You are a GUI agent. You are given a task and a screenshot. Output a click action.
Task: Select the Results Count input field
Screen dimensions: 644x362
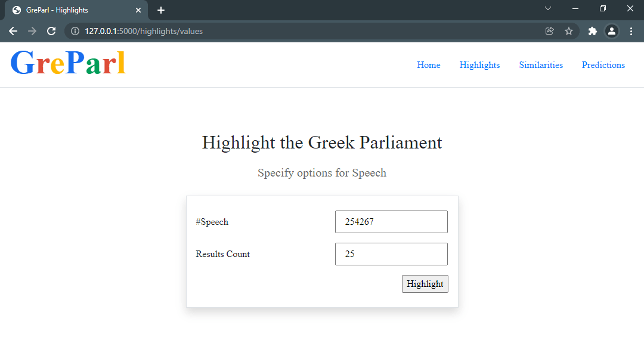pos(391,253)
